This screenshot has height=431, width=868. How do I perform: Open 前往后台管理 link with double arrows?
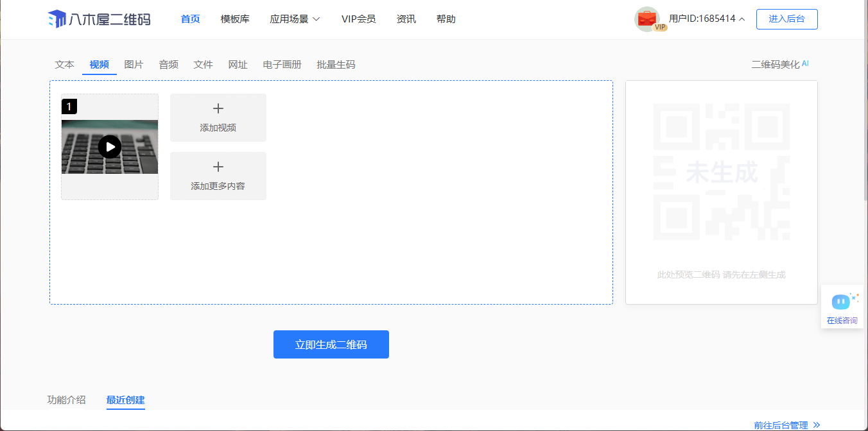786,425
